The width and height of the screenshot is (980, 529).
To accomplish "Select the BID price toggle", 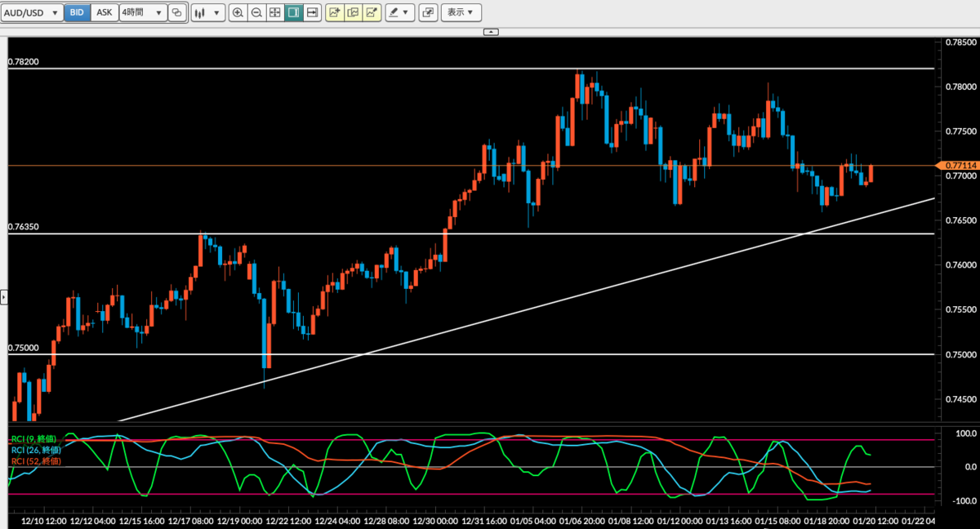I will (x=76, y=12).
